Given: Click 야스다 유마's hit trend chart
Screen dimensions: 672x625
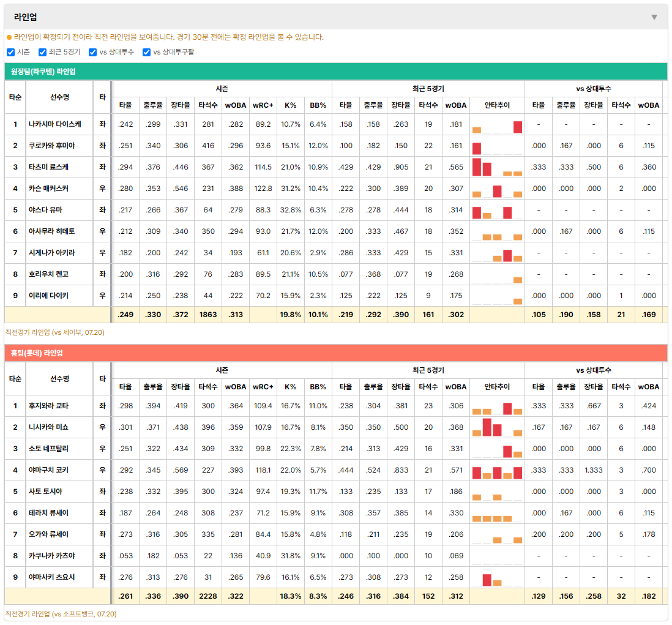Looking at the screenshot, I should pos(497,210).
